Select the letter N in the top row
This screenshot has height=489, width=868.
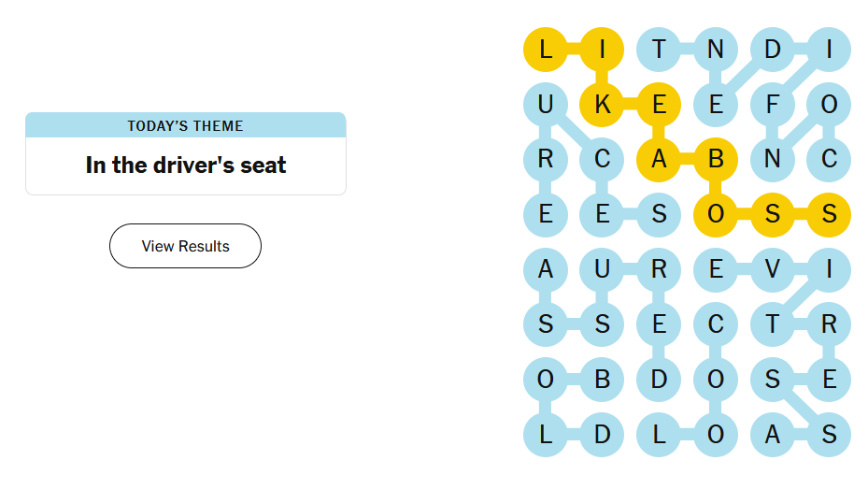pyautogui.click(x=716, y=50)
